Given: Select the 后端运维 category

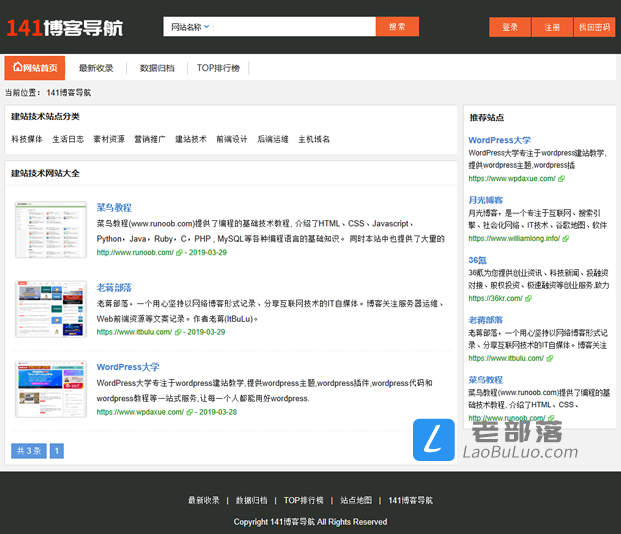Looking at the screenshot, I should pyautogui.click(x=273, y=139).
